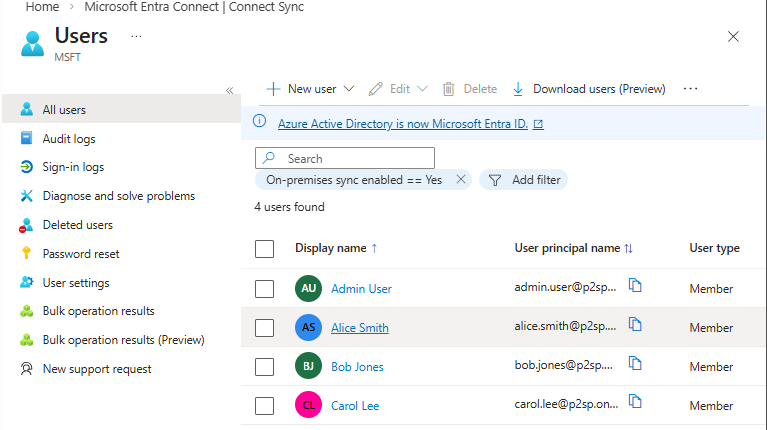The image size is (767, 430).
Task: Remove the On-premises sync enabled filter
Action: pyautogui.click(x=461, y=180)
